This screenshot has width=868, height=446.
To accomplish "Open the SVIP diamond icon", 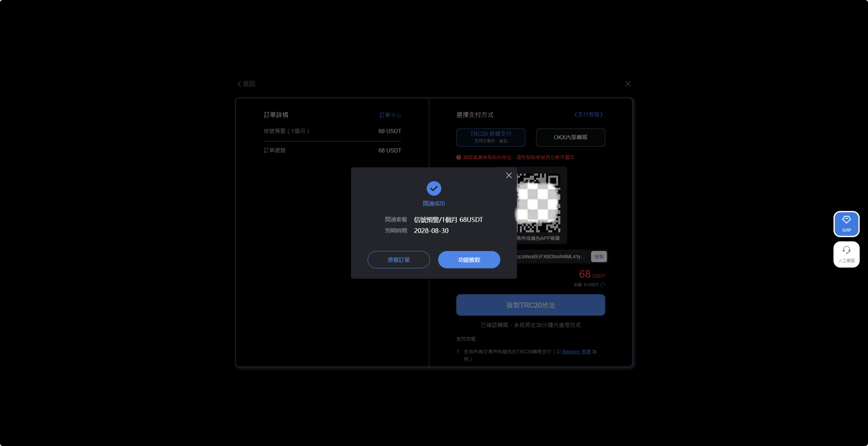I will [846, 224].
